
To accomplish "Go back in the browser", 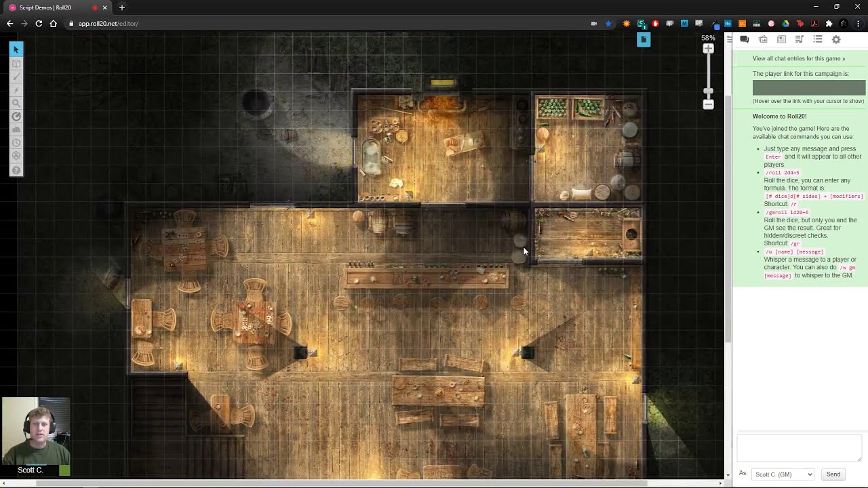I will coord(9,24).
